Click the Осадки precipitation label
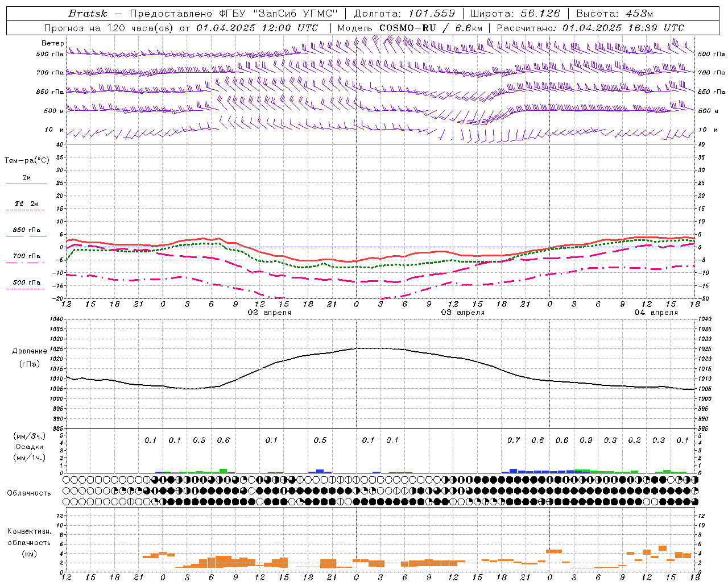The image size is (728, 582). 30,447
